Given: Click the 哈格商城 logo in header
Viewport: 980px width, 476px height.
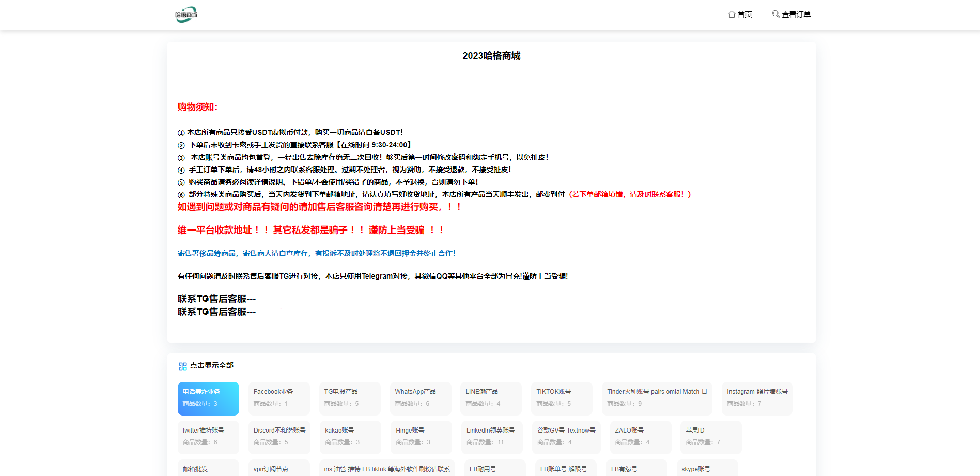Looking at the screenshot, I should tap(186, 14).
